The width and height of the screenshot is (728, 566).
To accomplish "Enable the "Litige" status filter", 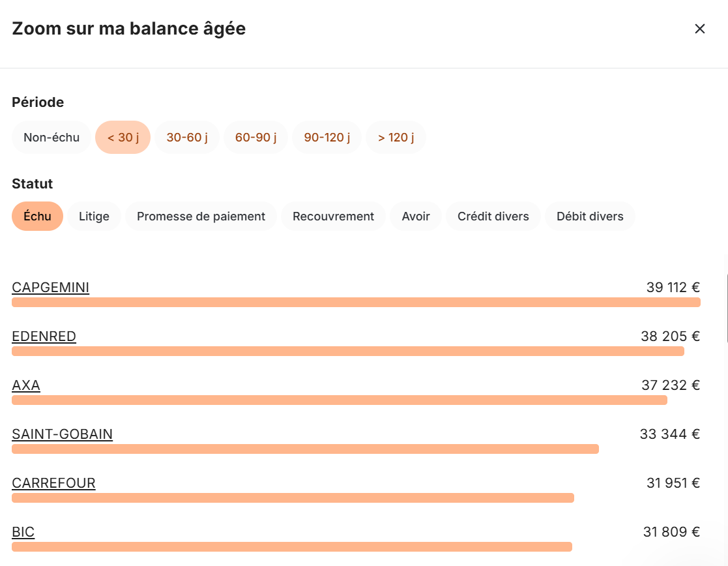I will [94, 216].
